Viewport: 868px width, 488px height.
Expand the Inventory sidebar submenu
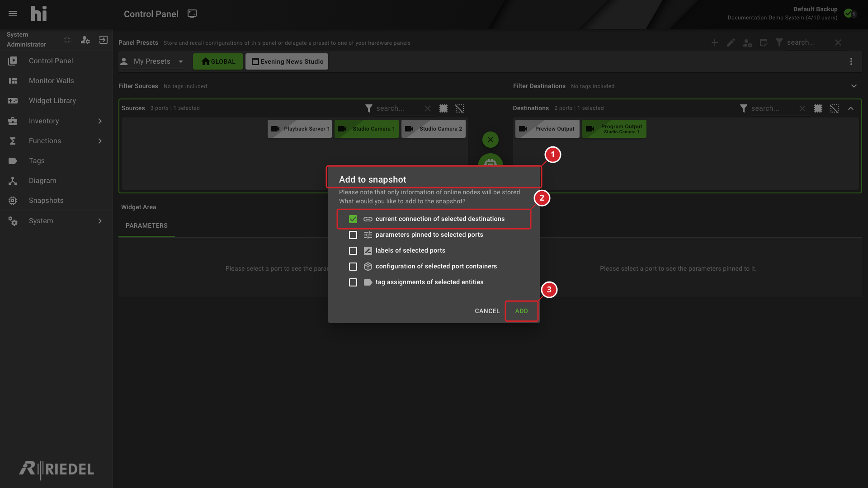(100, 121)
